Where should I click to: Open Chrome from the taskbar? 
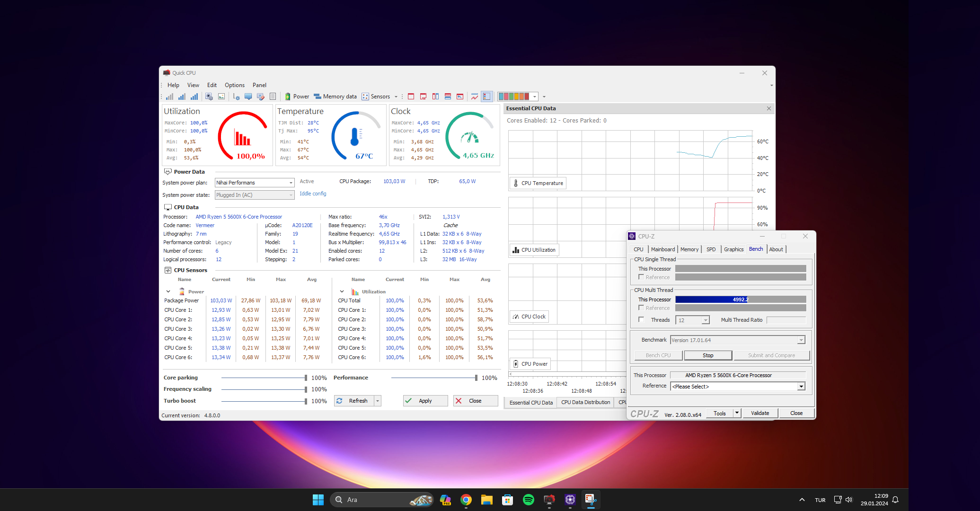click(x=466, y=500)
